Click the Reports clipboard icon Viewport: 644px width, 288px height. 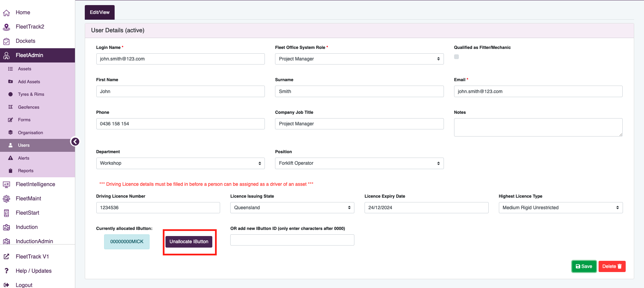[x=11, y=171]
